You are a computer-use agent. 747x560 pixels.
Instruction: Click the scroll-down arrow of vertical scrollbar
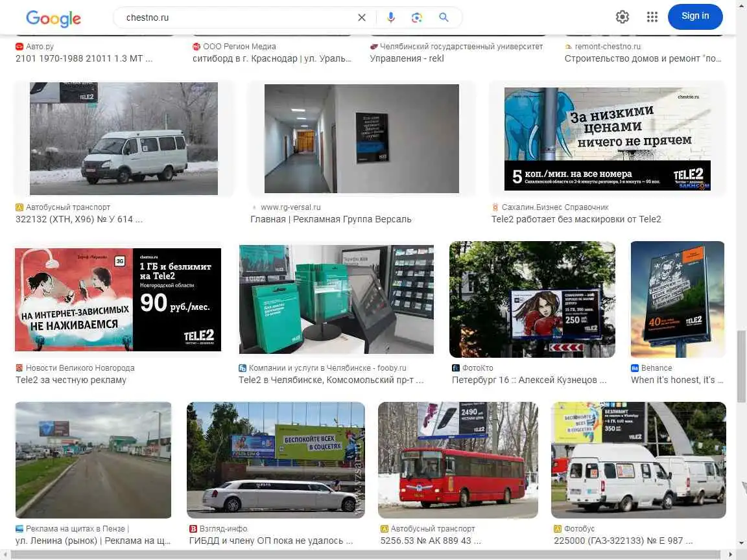click(x=742, y=543)
